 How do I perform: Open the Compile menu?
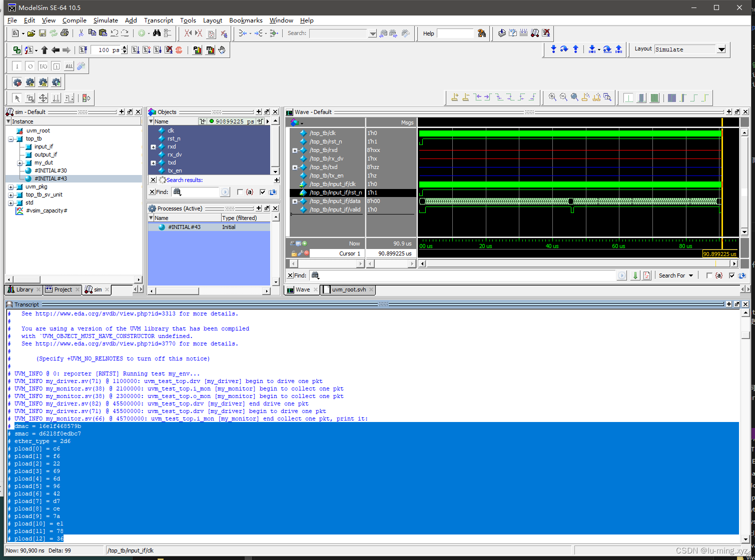(x=75, y=20)
